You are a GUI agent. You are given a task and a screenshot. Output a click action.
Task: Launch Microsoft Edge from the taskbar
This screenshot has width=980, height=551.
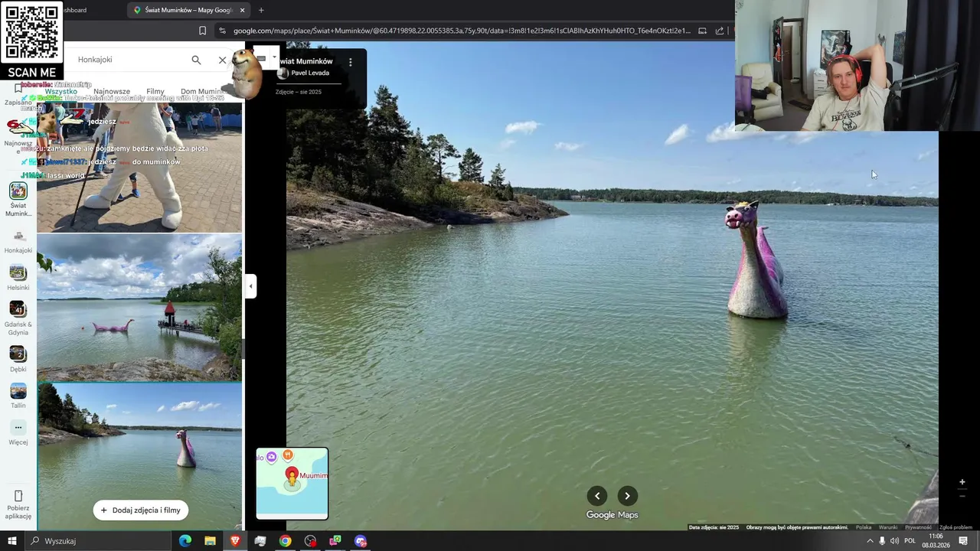coord(185,541)
